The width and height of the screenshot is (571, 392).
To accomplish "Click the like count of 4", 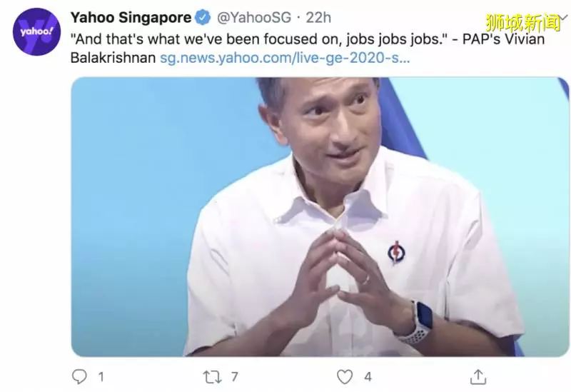I will coord(368,377).
